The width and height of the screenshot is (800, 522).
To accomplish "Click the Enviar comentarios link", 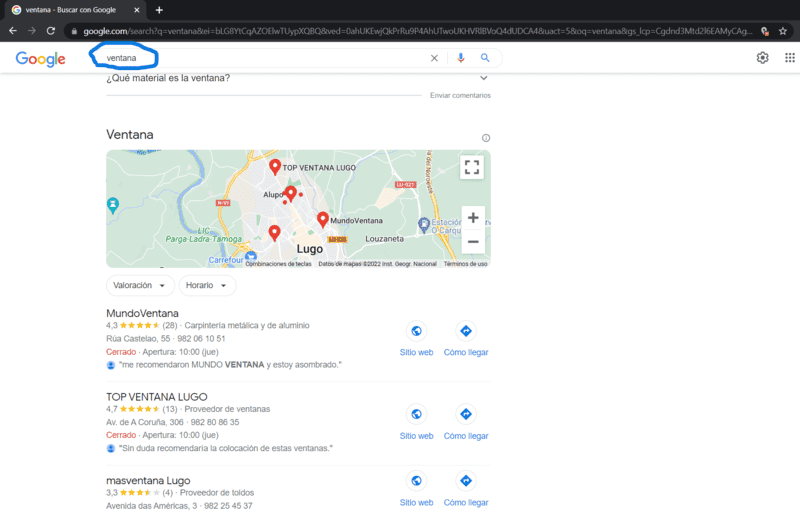I will (x=460, y=96).
